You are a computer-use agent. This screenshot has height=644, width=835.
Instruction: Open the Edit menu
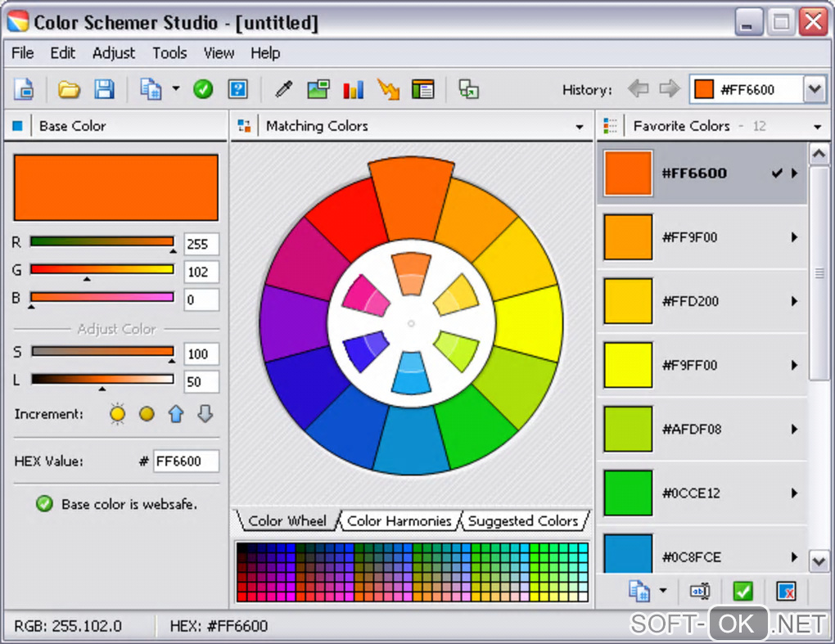pos(62,53)
